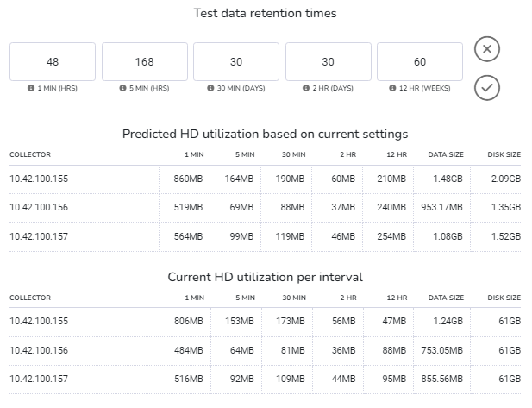Viewport: 532px width, 408px height.
Task: Click the 953.17MB data size cell
Action: pyautogui.click(x=442, y=207)
